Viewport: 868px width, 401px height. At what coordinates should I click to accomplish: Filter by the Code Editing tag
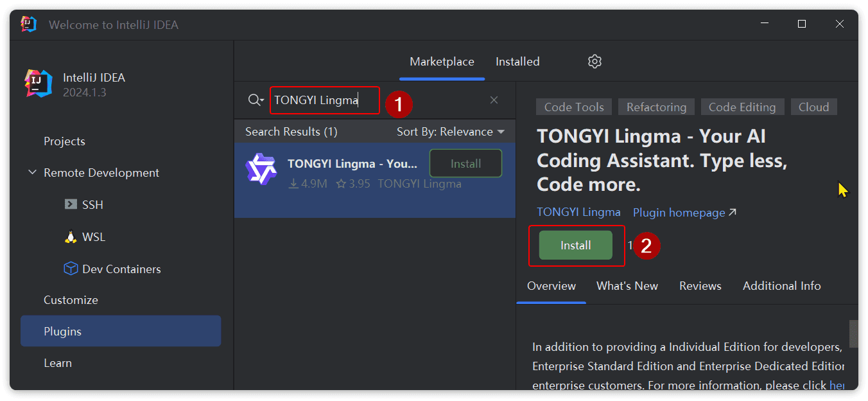point(742,107)
